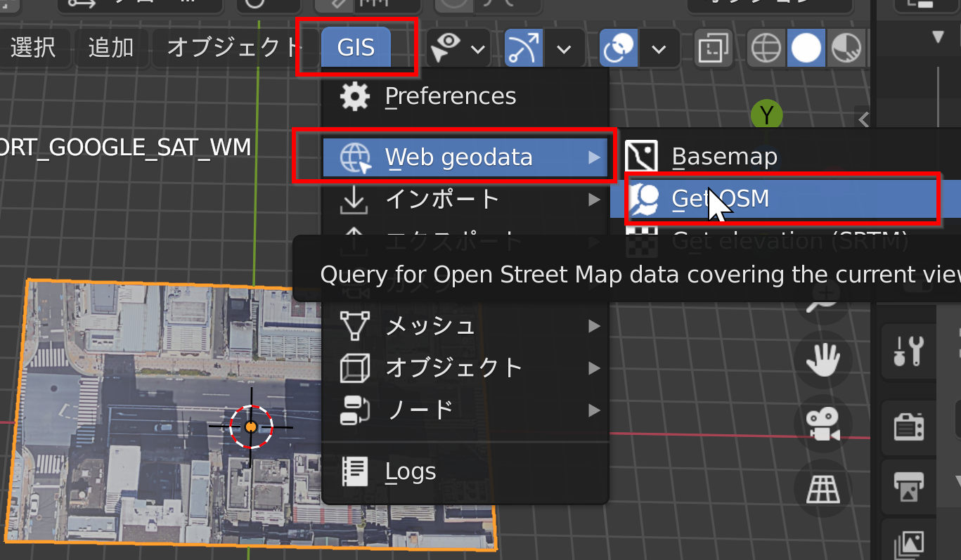The width and height of the screenshot is (961, 560).
Task: Open Logs entry
Action: point(465,471)
